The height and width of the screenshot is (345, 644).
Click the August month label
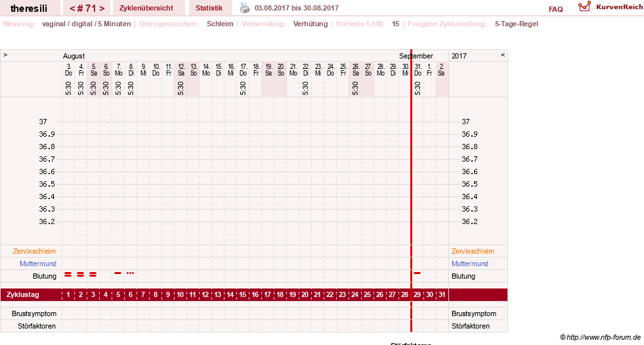click(74, 56)
